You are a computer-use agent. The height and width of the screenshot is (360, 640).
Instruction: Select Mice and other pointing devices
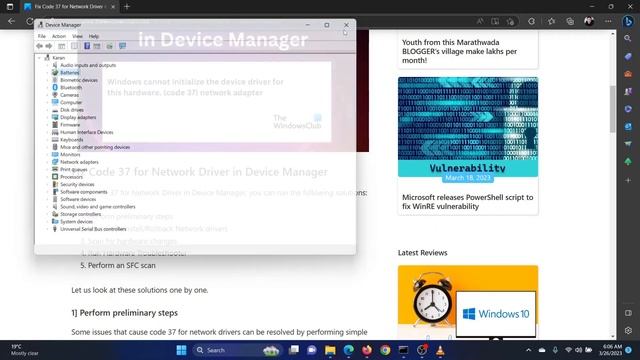[x=95, y=147]
